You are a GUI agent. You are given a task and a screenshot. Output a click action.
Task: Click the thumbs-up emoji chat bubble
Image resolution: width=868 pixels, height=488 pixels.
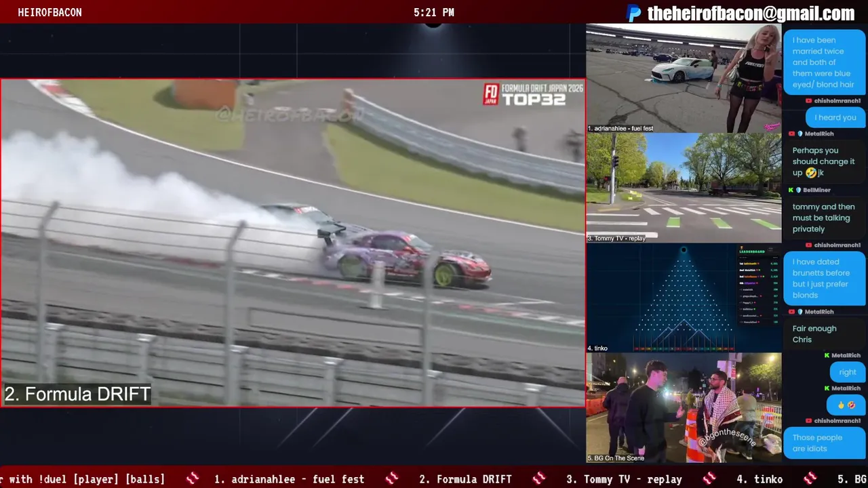point(846,405)
